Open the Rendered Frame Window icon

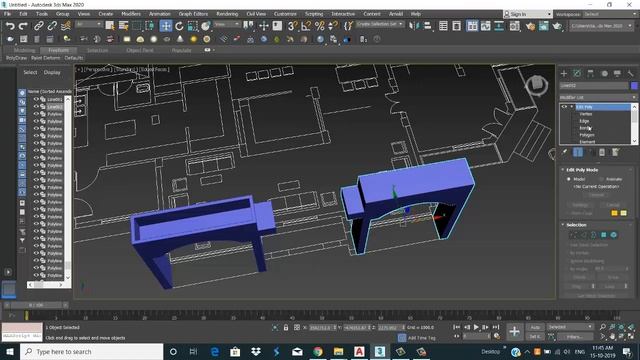544,26
